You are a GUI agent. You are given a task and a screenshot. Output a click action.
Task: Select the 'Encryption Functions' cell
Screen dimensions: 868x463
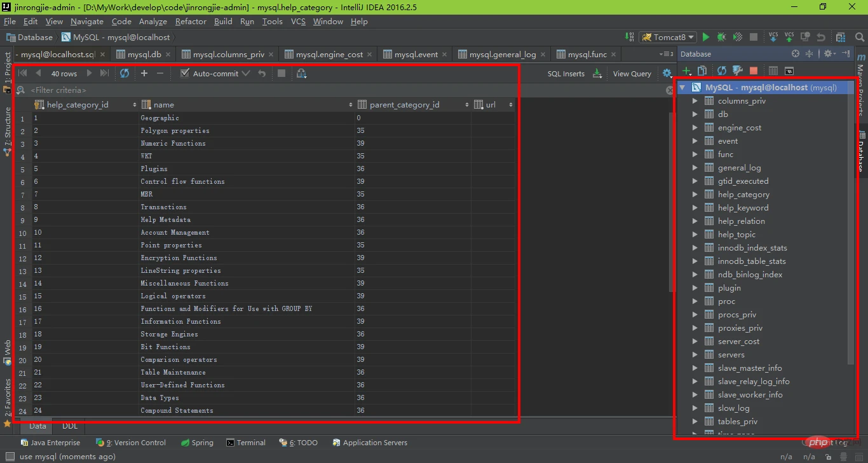247,258
